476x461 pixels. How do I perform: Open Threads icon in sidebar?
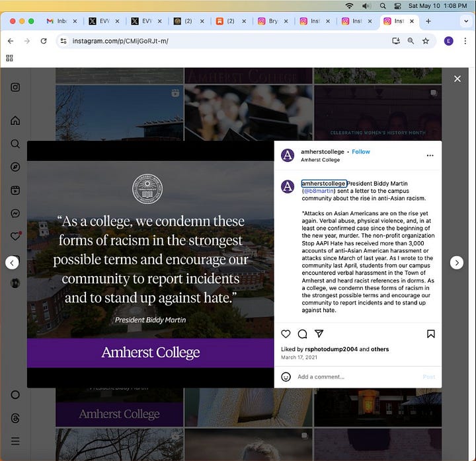15,418
